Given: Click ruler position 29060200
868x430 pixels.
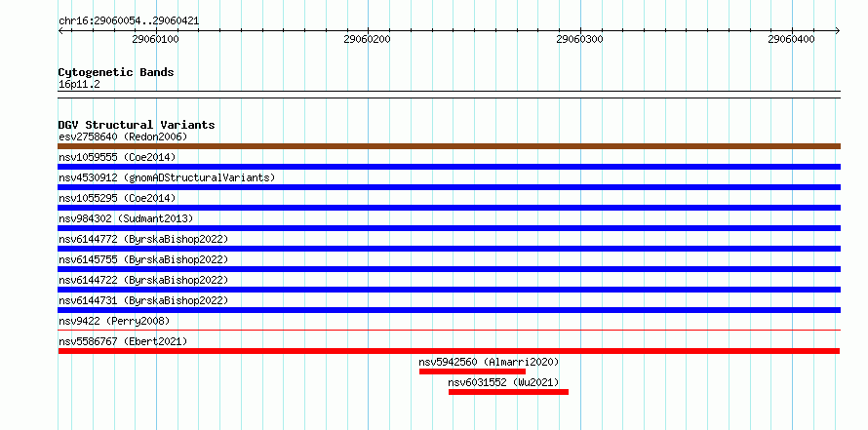Looking at the screenshot, I should (x=367, y=39).
